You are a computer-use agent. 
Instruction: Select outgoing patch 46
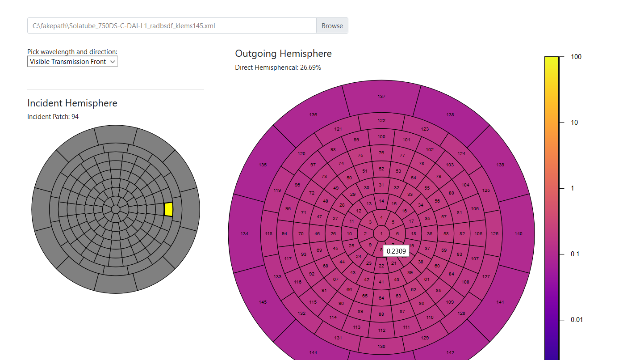(x=317, y=234)
